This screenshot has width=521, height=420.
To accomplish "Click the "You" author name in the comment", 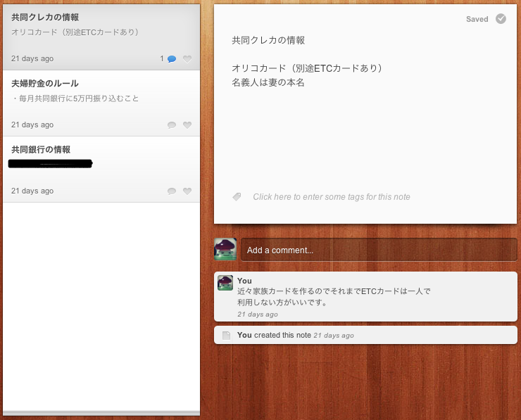I will tap(244, 281).
